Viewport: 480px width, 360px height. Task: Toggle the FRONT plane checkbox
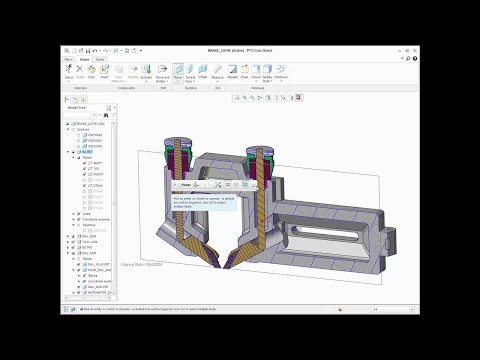click(84, 174)
